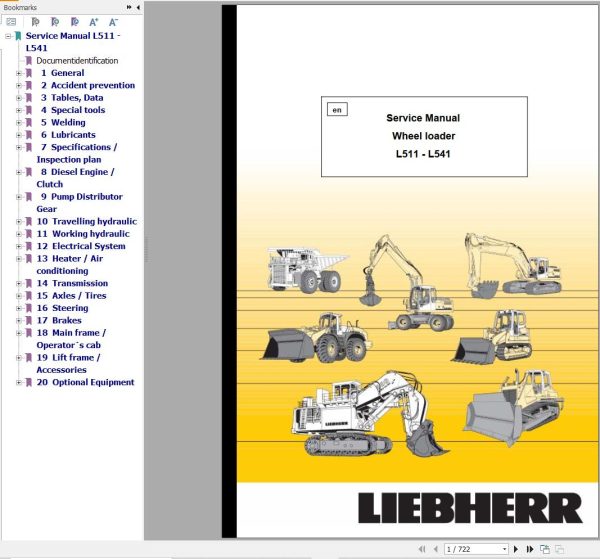Expand the 3 Tables, Data bookmark
This screenshot has height=559, width=600.
pyautogui.click(x=18, y=98)
